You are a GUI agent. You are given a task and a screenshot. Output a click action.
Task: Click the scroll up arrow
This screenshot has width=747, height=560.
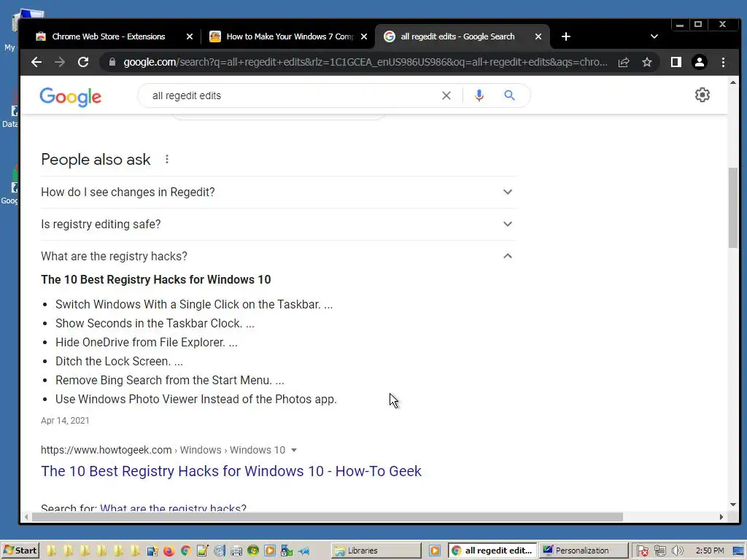[732, 82]
